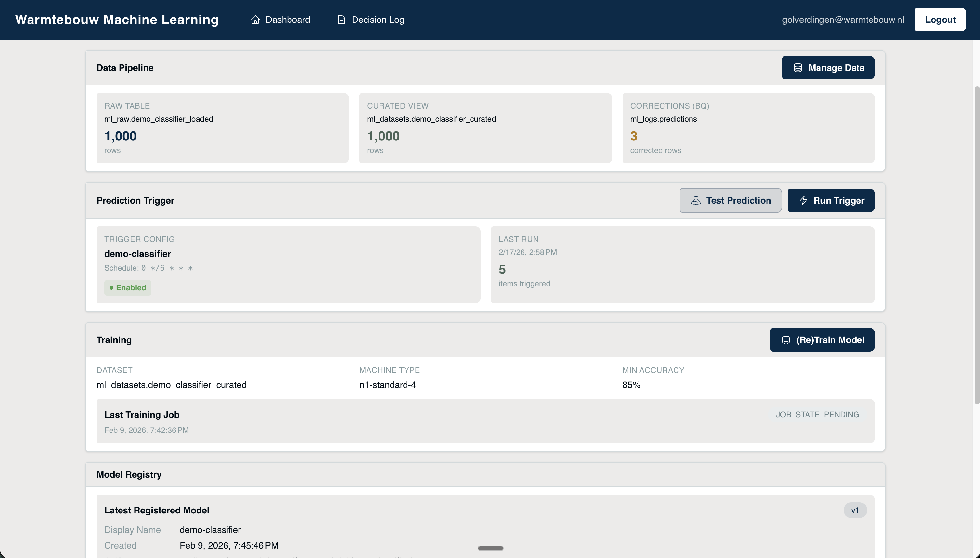Click the database icon on Manage Data button
This screenshot has width=980, height=558.
pos(798,67)
